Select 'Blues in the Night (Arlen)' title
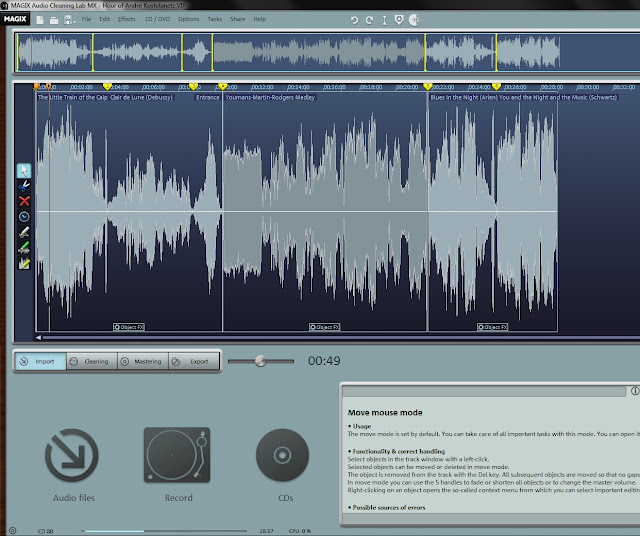 [x=464, y=97]
